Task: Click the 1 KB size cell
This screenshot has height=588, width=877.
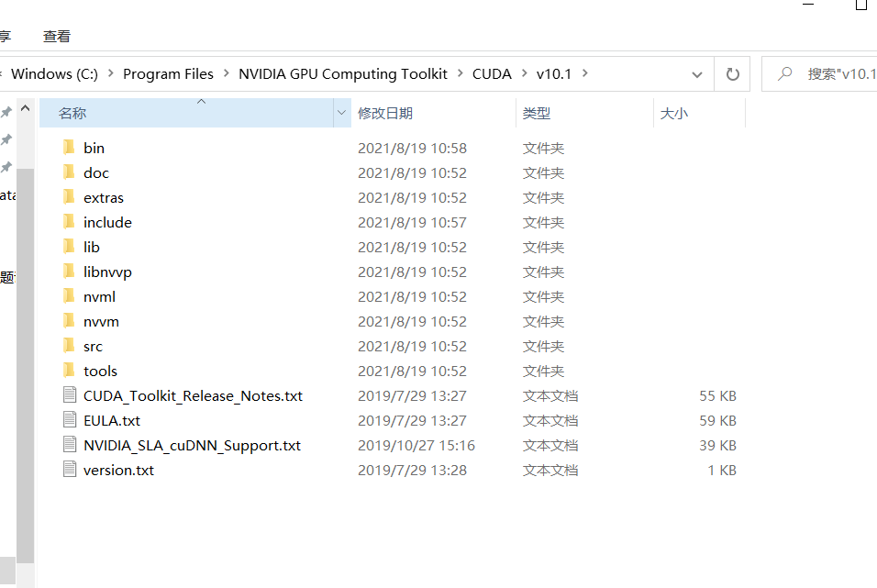Action: 722,470
